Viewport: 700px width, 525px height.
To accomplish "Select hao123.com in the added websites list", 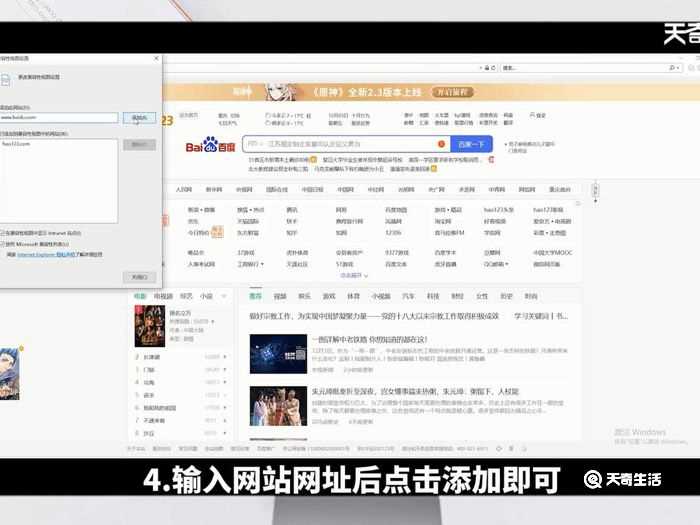I will [x=16, y=144].
